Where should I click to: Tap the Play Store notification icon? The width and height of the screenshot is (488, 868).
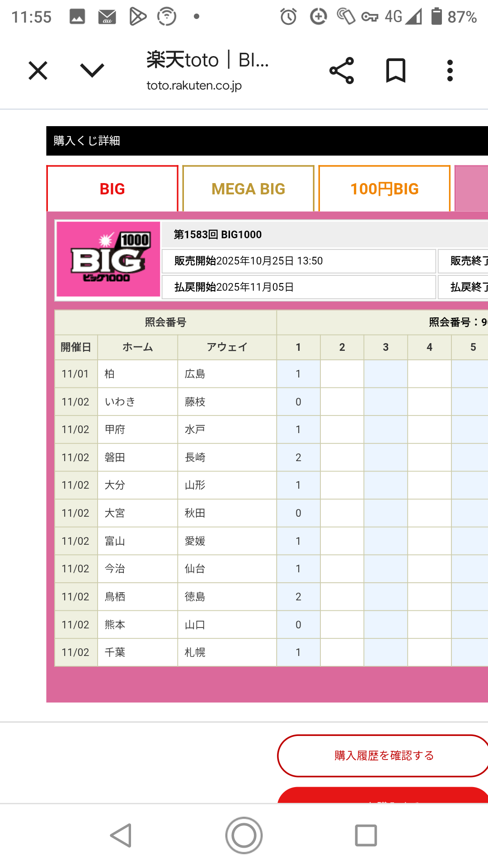click(137, 17)
